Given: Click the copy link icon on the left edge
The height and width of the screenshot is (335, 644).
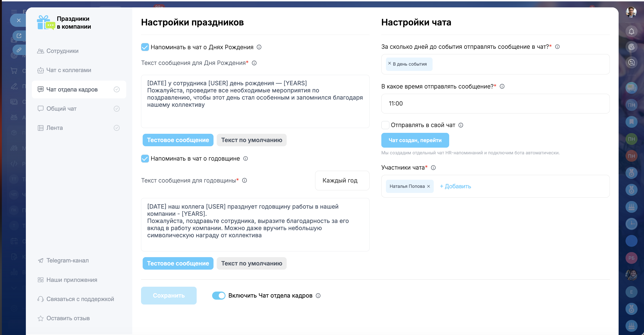Looking at the screenshot, I should (x=19, y=50).
